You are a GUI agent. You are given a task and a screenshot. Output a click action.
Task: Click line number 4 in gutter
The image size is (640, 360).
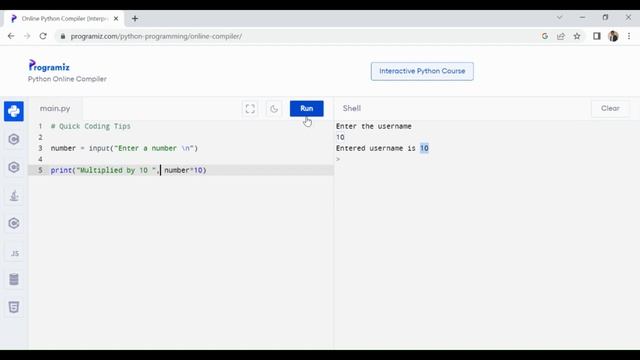pyautogui.click(x=40, y=159)
